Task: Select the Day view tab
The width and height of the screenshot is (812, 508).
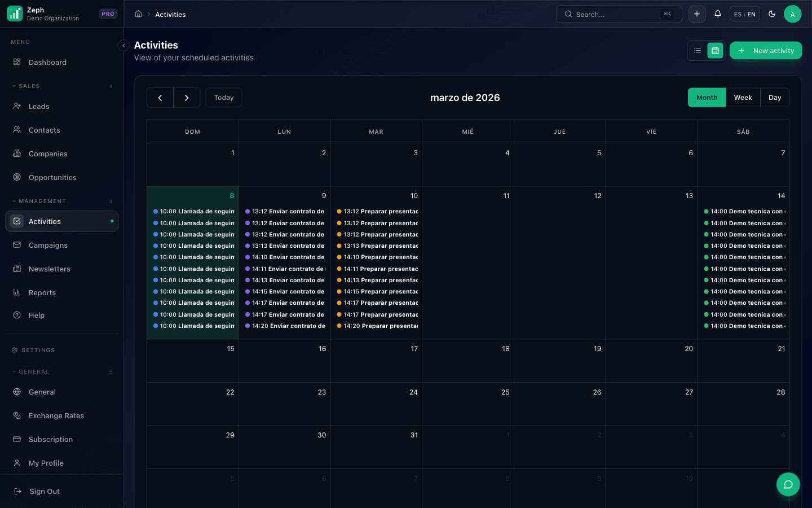Action: [x=775, y=97]
